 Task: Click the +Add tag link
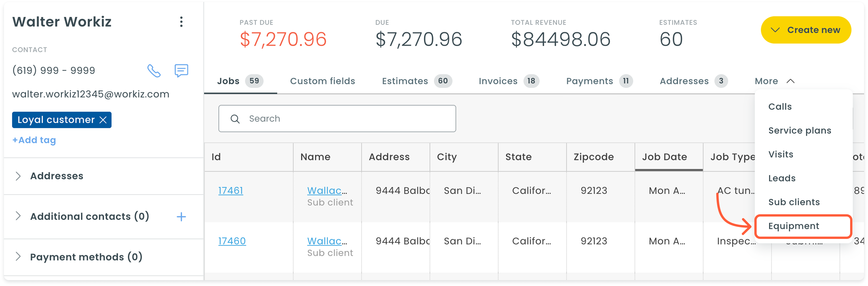click(x=34, y=140)
